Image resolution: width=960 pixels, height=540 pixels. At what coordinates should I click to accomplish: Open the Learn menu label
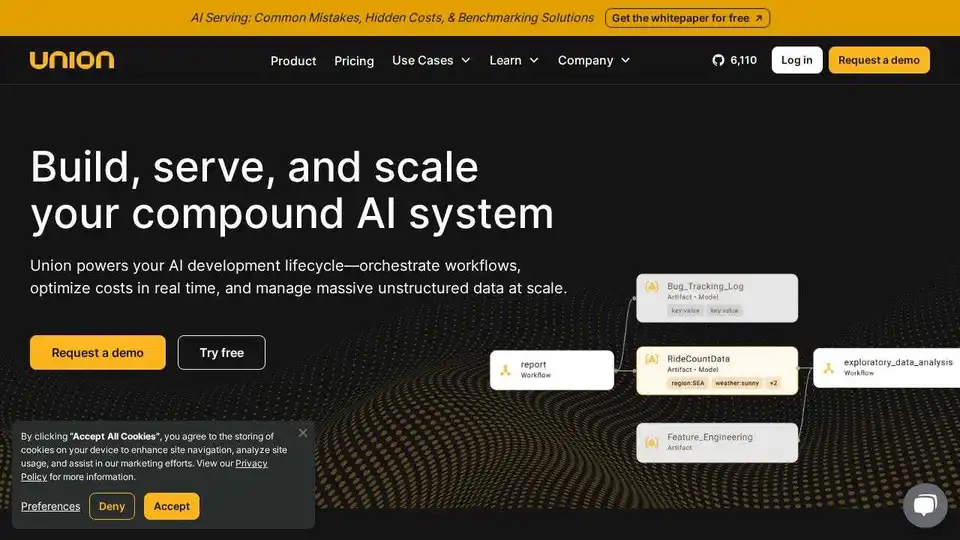[505, 60]
